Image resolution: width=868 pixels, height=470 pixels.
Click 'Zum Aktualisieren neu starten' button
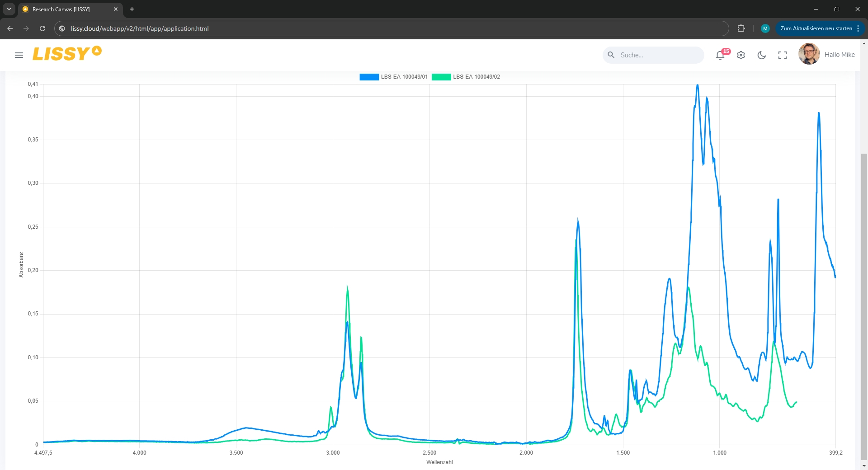(816, 28)
